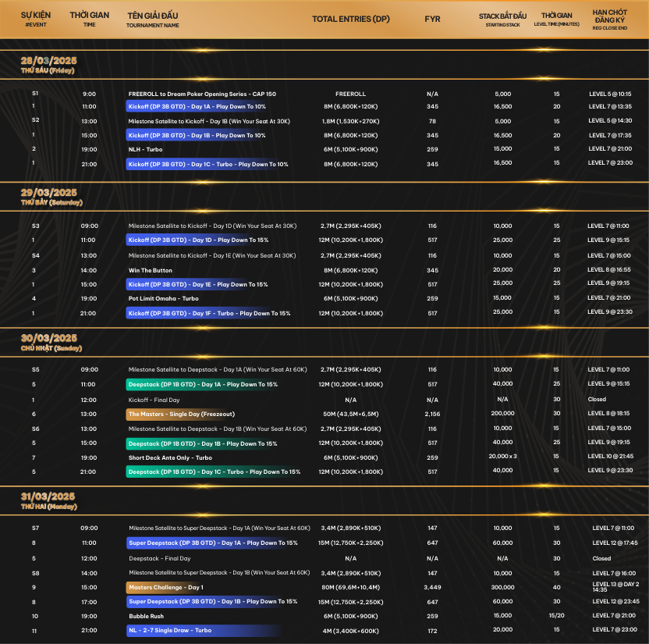Click Milestone Satellite to Kickoff Day 1E
Screen dimensions: 649x644
coord(212,255)
